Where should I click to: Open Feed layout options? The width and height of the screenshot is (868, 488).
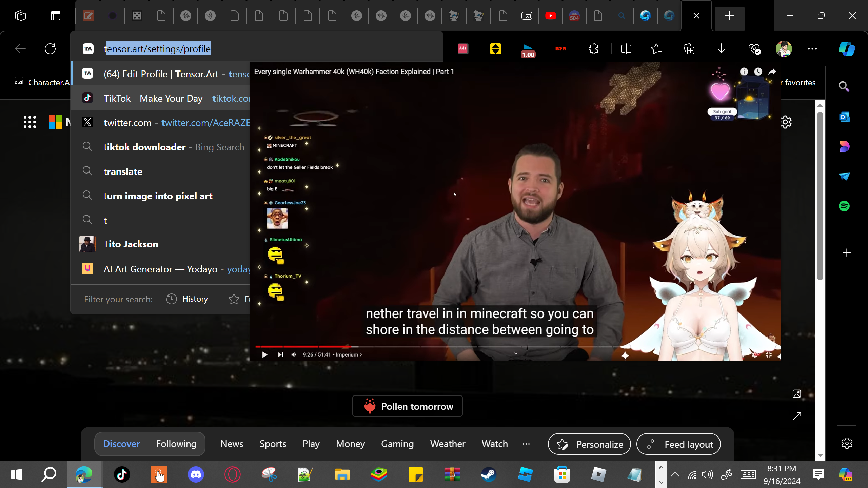click(678, 444)
